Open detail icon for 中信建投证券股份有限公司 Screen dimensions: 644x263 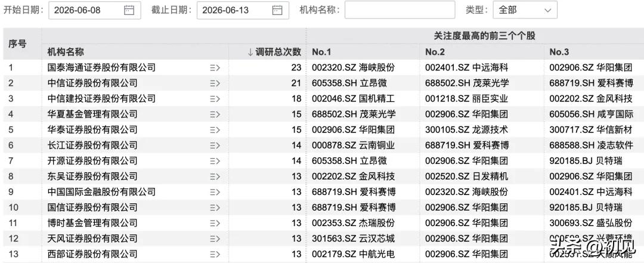pyautogui.click(x=215, y=98)
